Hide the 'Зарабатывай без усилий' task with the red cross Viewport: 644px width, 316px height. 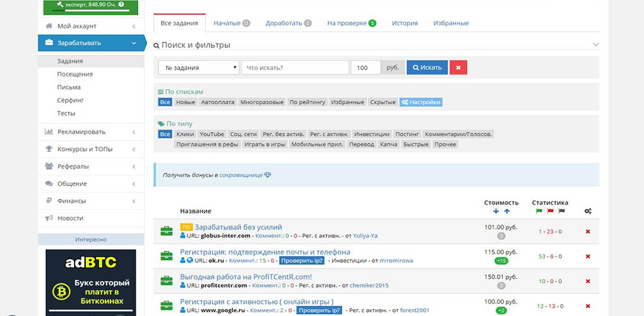pos(588,231)
